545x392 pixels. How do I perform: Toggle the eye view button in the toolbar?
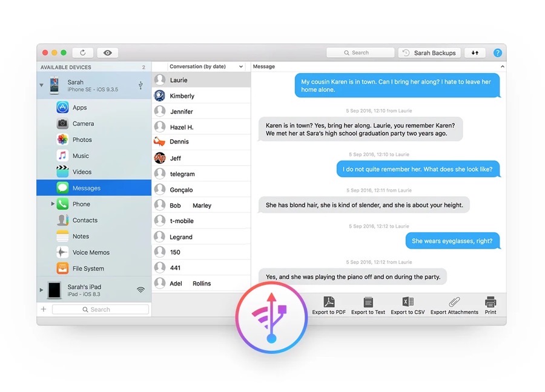(107, 52)
